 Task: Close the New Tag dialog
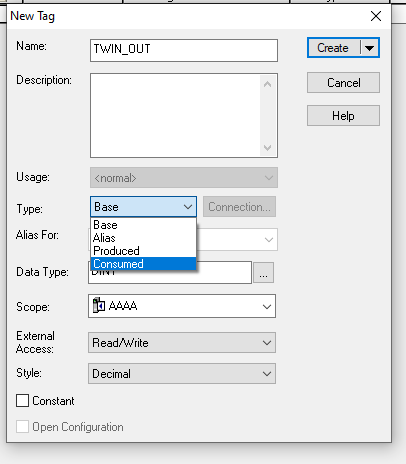376,16
